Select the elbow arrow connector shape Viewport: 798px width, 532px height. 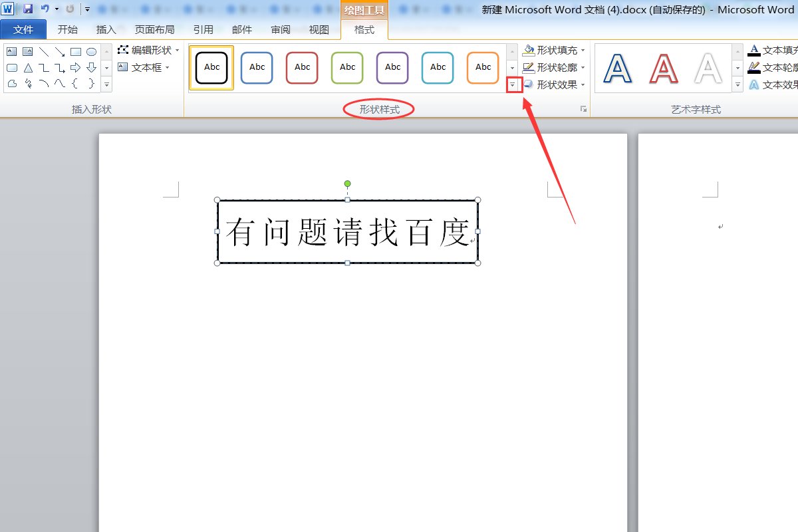pos(60,67)
